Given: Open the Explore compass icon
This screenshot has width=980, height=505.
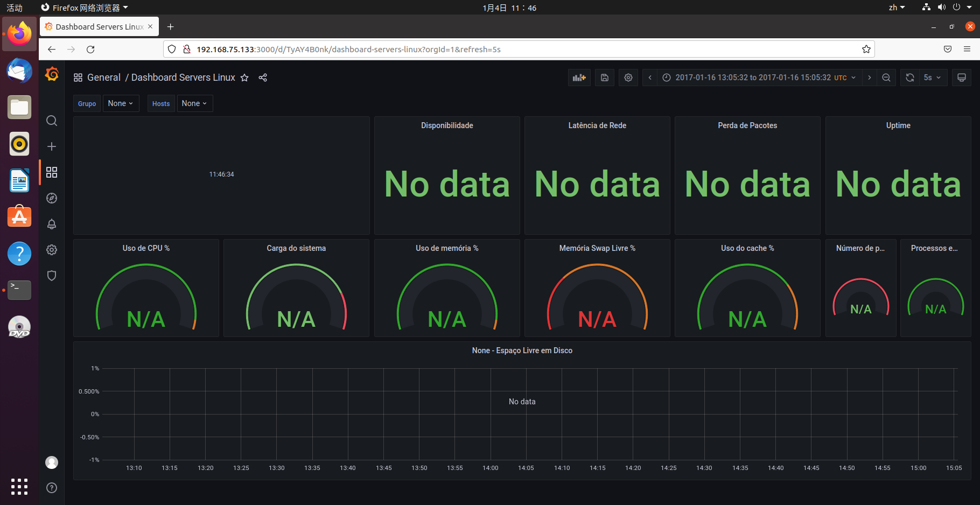Looking at the screenshot, I should pos(52,198).
